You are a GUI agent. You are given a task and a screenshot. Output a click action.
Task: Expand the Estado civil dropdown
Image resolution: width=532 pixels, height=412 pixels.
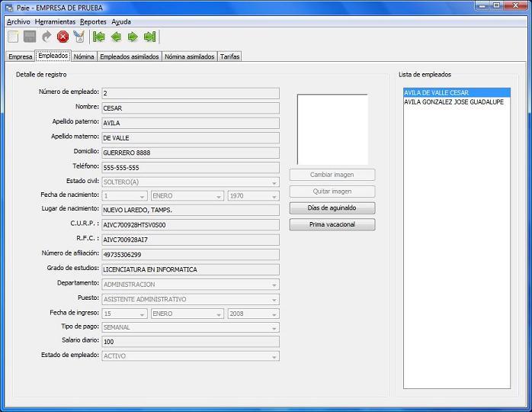274,182
